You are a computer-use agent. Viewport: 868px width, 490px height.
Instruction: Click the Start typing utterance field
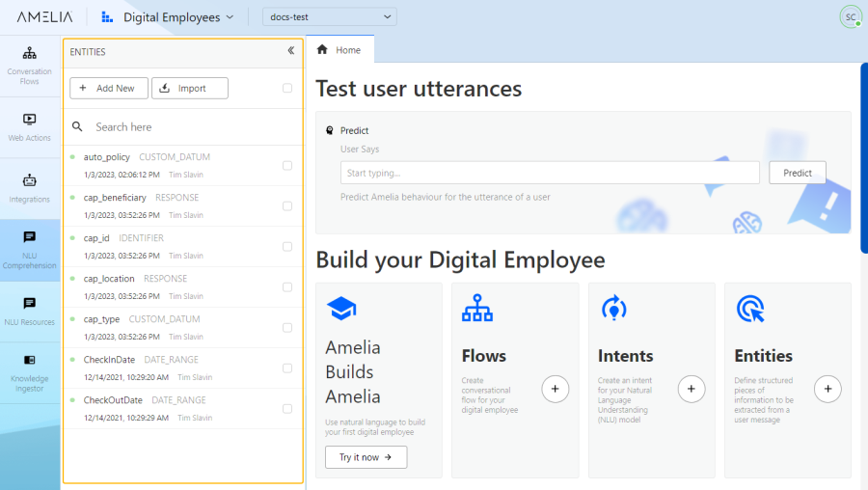click(x=550, y=173)
